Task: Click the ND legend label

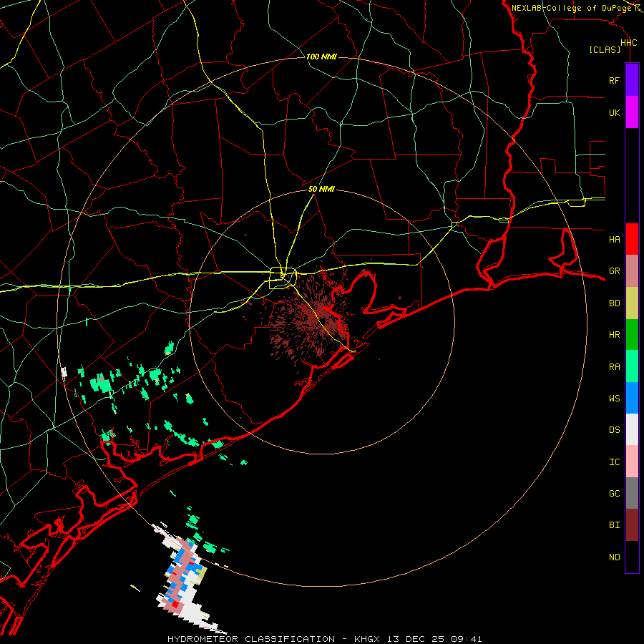Action: click(614, 557)
